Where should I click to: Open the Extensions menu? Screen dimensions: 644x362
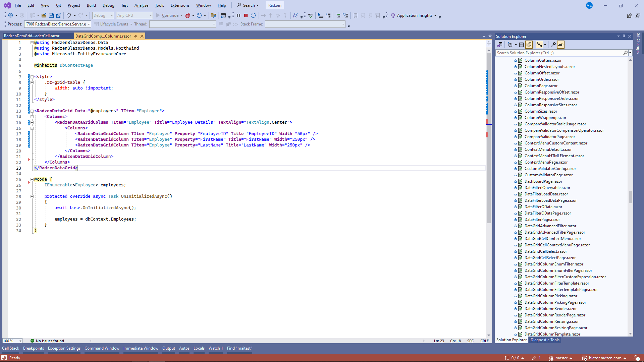point(180,5)
